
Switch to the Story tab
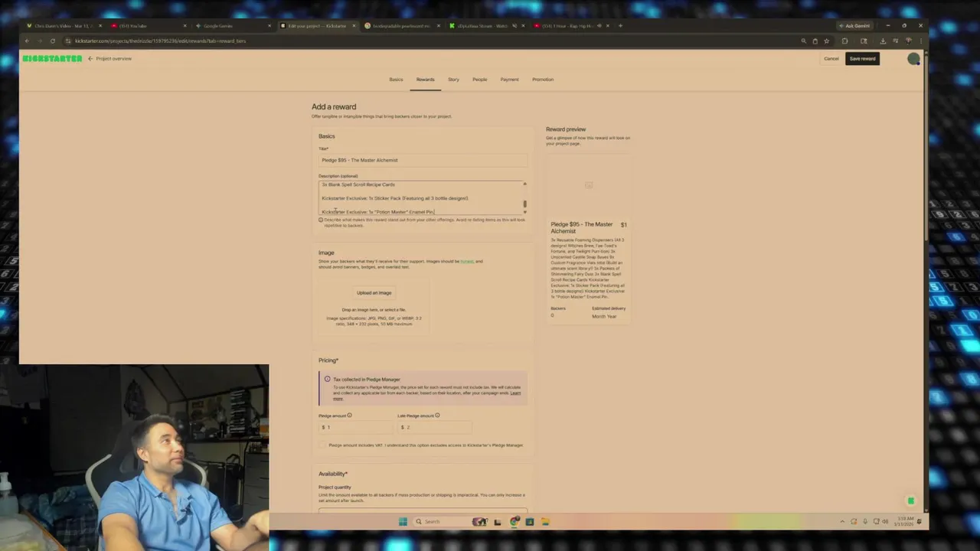[453, 80]
